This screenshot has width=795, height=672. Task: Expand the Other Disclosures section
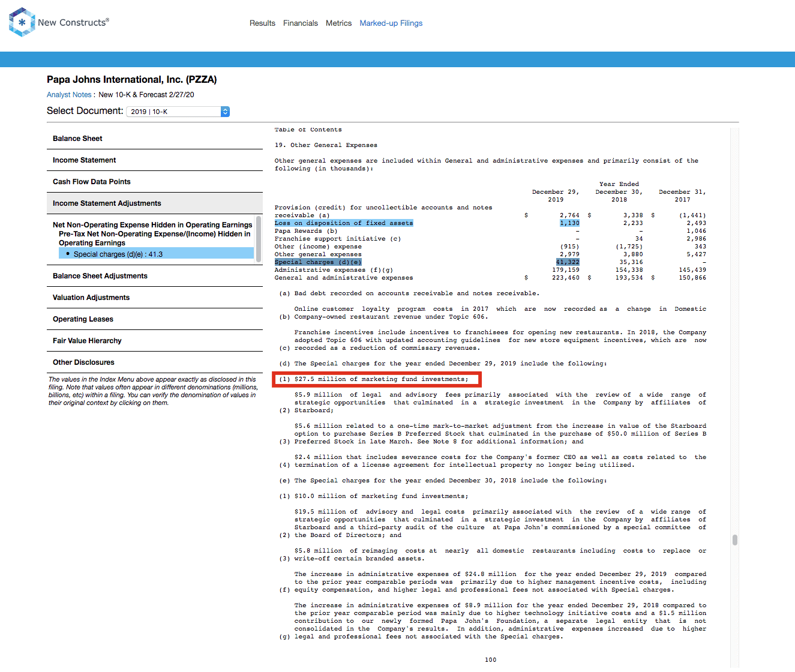coord(155,362)
